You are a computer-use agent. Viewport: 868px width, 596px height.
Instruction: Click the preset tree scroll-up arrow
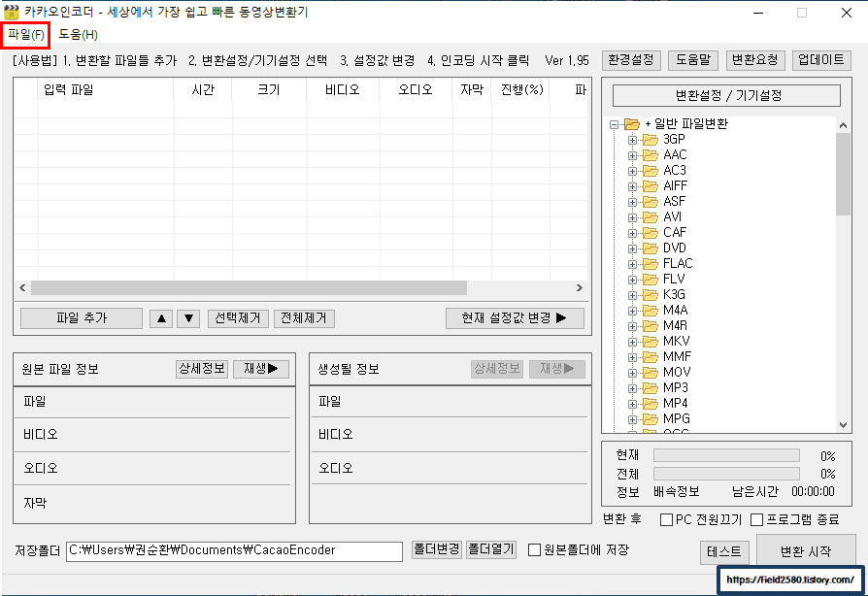[x=843, y=125]
